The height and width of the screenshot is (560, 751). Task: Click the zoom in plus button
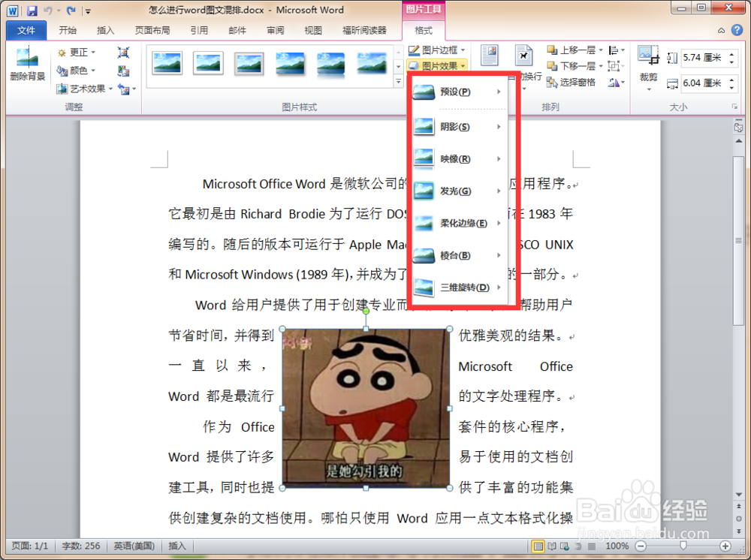(725, 546)
